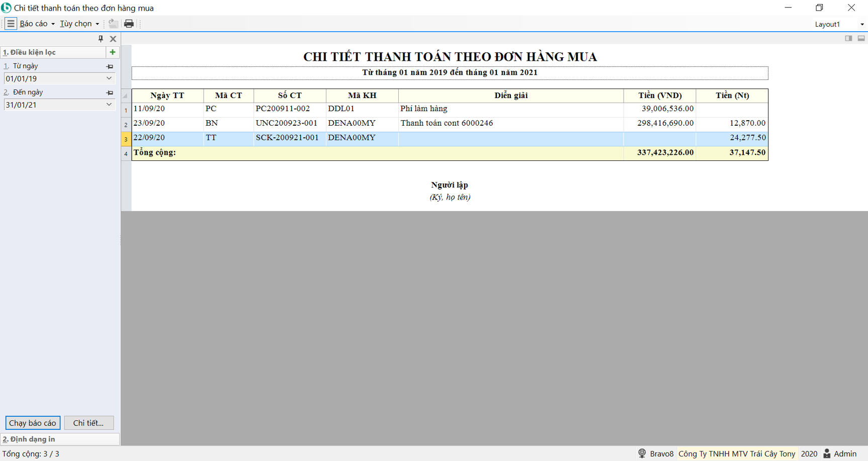868x461 pixels.
Task: Toggle the right side pane layout icon
Action: tap(848, 39)
